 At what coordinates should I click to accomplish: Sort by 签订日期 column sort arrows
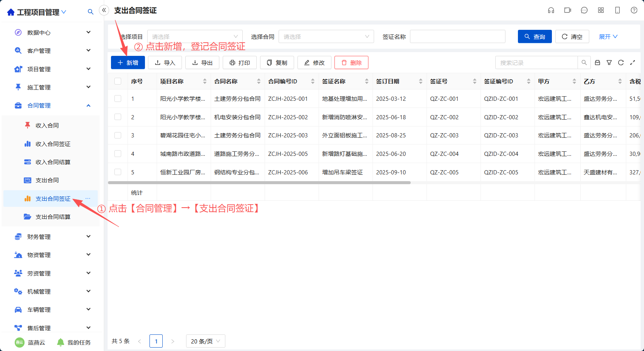click(421, 81)
